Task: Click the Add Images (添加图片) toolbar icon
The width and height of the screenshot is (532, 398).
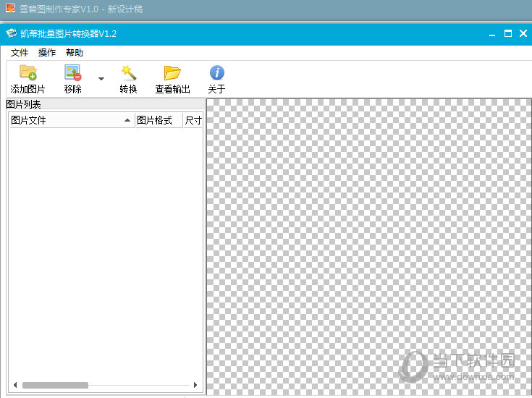Action: (28, 72)
